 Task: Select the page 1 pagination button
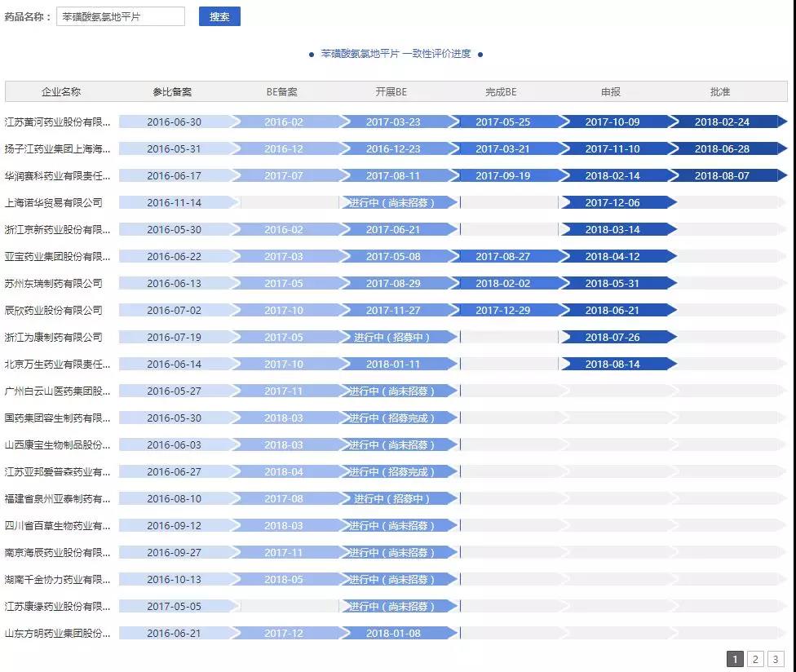point(735,659)
